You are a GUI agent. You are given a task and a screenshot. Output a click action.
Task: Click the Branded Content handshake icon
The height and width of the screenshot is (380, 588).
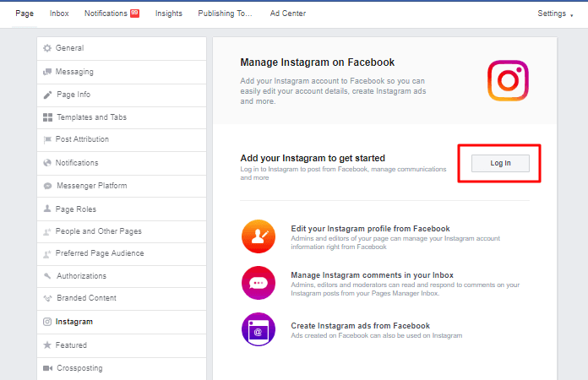tap(47, 298)
